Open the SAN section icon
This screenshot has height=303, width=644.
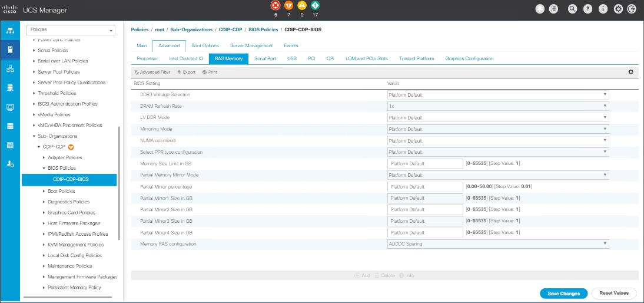tap(10, 88)
